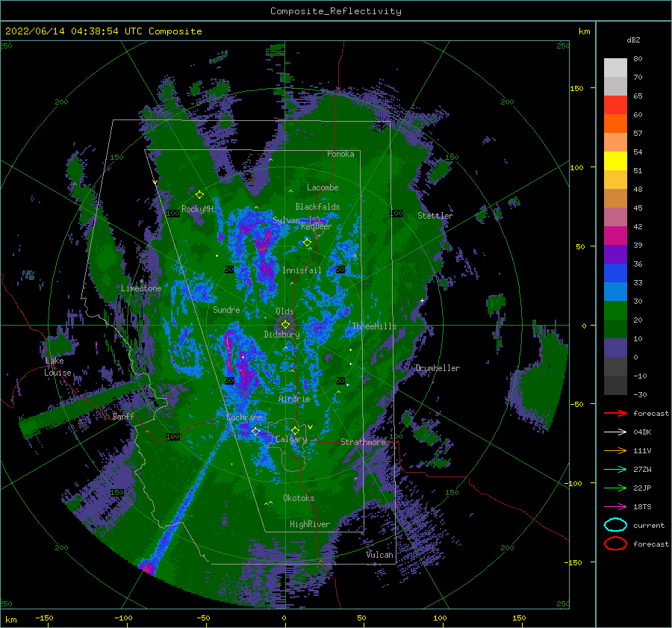This screenshot has height=628, width=672.
Task: Click the Banff label
Action: tap(123, 416)
